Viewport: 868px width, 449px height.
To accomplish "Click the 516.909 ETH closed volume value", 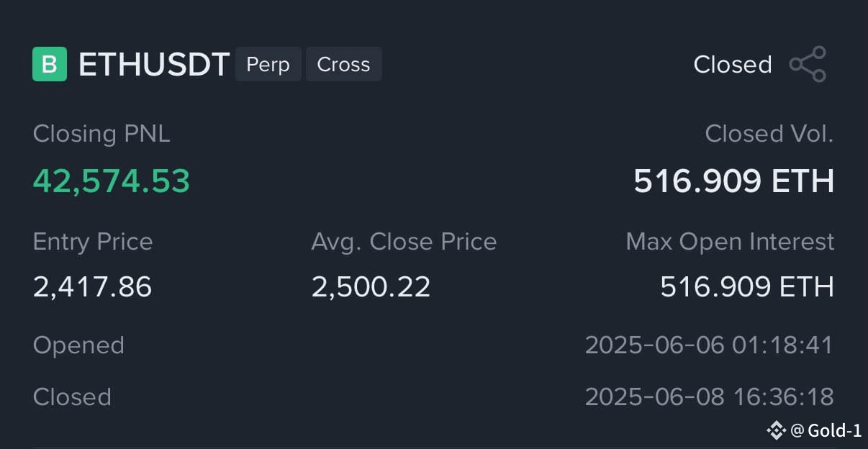I will click(x=734, y=181).
